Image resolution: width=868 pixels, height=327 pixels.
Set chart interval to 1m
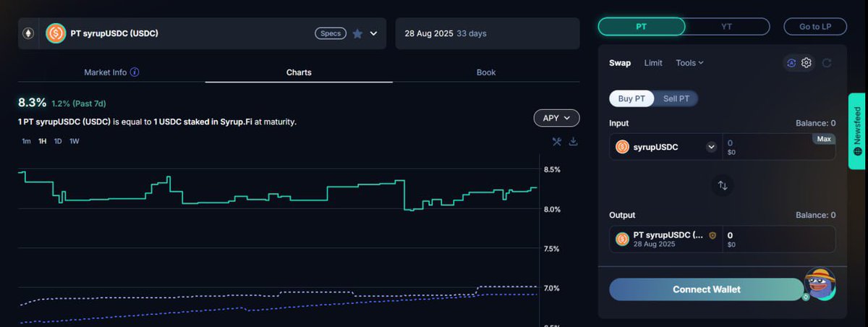(x=26, y=141)
